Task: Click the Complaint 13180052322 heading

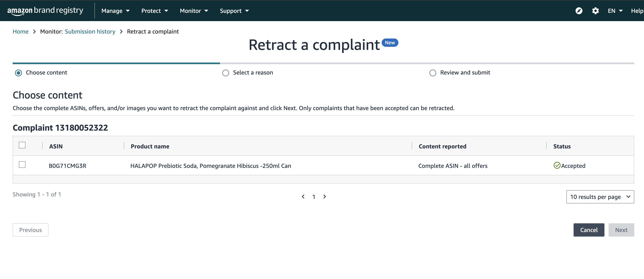Action: [x=60, y=128]
